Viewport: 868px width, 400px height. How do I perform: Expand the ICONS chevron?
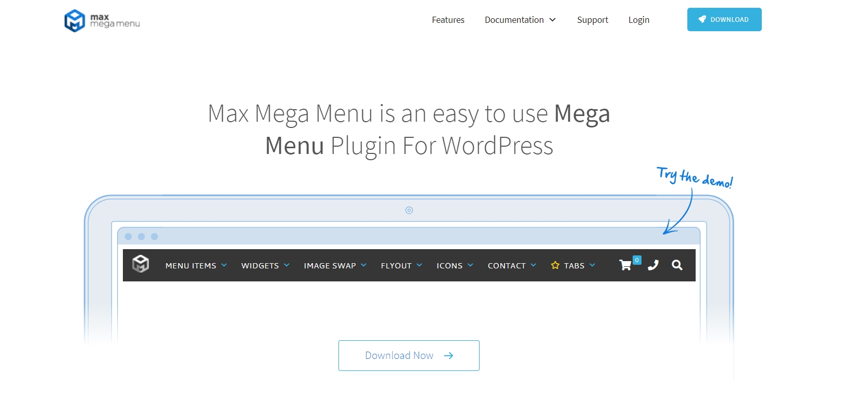[x=470, y=265]
